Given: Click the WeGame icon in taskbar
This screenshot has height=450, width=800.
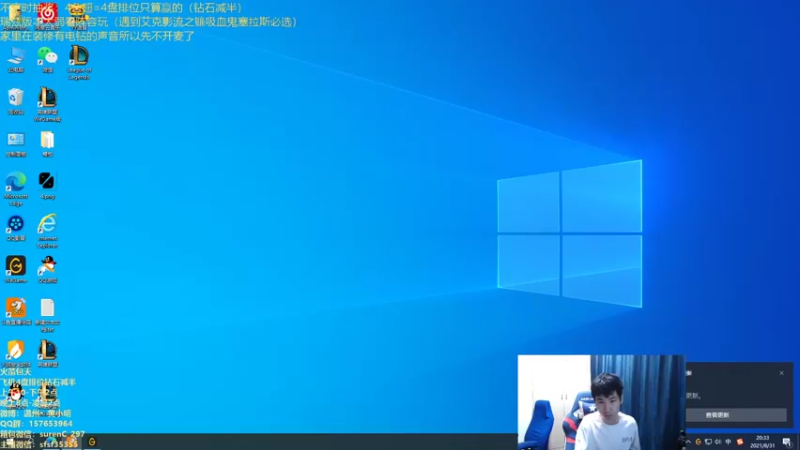Looking at the screenshot, I should pyautogui.click(x=92, y=442).
